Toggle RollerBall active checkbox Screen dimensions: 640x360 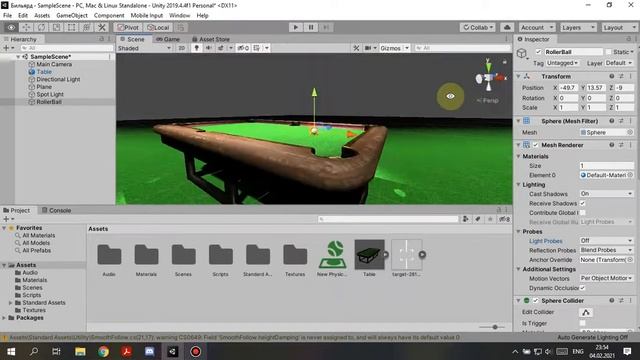tap(538, 52)
